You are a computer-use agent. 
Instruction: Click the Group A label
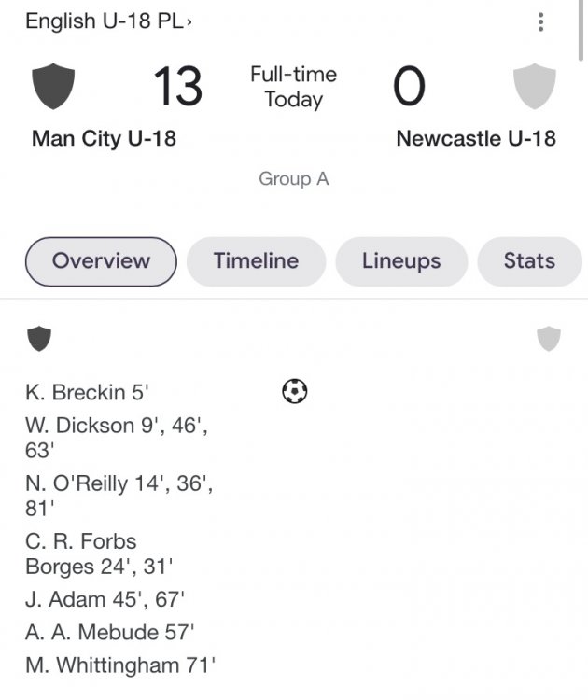tap(294, 179)
